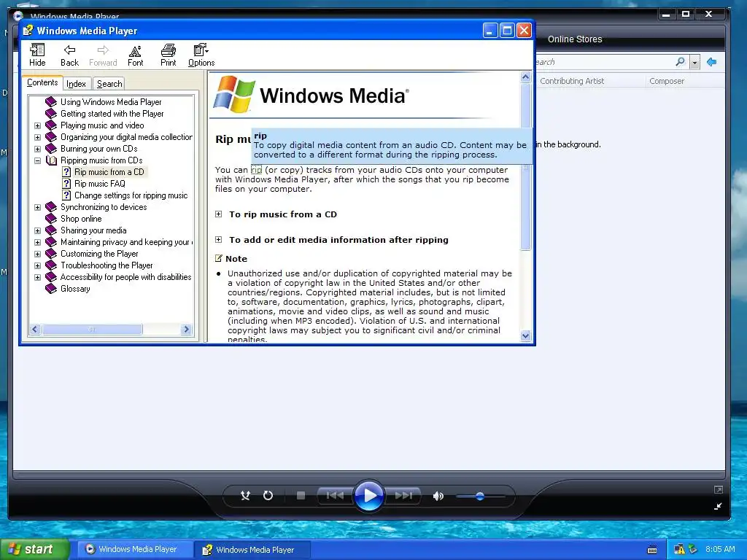Expand 'To add or edit media information after ripping'
The width and height of the screenshot is (747, 560).
(x=218, y=239)
